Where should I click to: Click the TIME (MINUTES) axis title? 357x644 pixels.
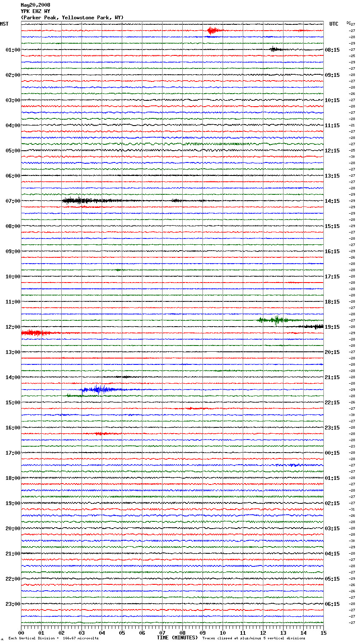coord(177,638)
